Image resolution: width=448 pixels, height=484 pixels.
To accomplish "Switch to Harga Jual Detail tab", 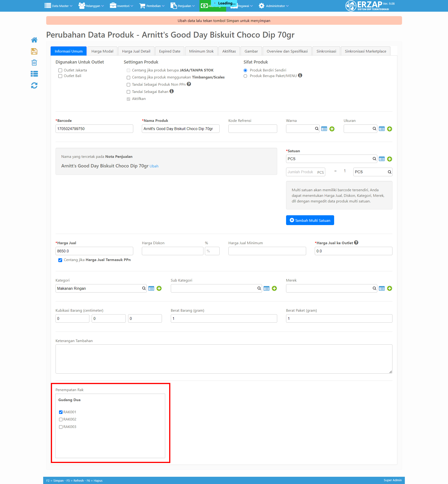I will 136,51.
